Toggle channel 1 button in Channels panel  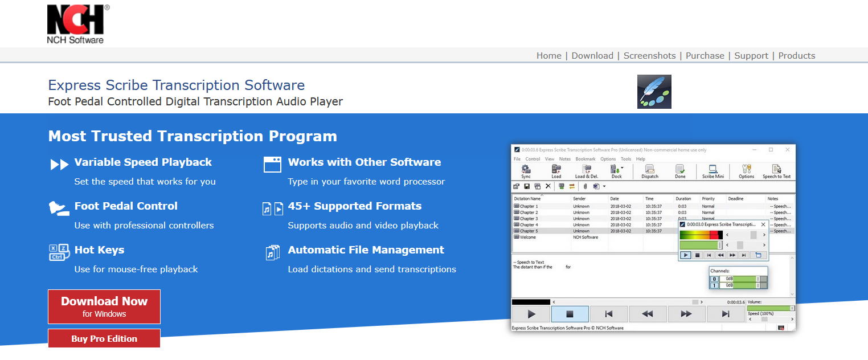pyautogui.click(x=714, y=285)
